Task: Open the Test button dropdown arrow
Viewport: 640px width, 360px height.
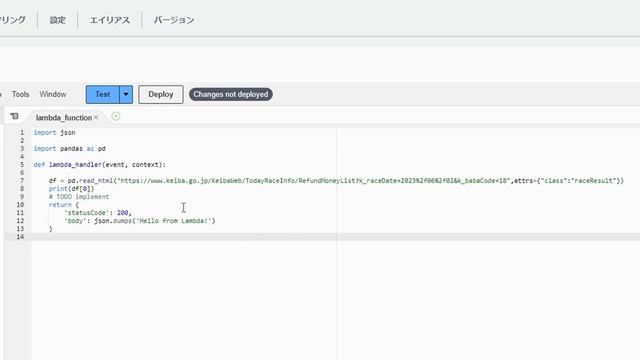Action: (x=126, y=94)
